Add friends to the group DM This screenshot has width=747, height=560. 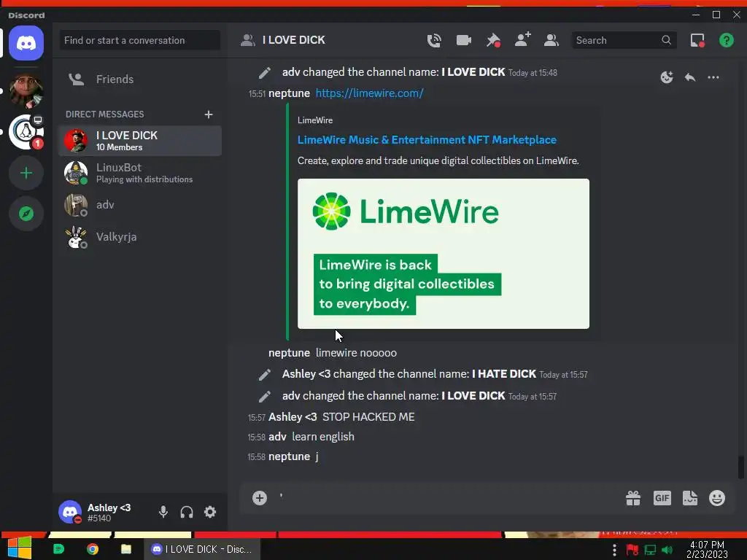(522, 39)
